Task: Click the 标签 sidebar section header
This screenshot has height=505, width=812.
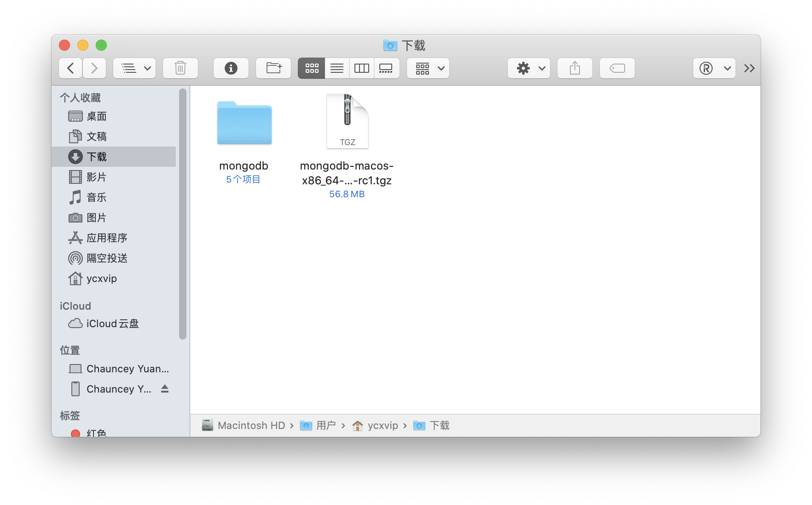Action: [x=70, y=416]
